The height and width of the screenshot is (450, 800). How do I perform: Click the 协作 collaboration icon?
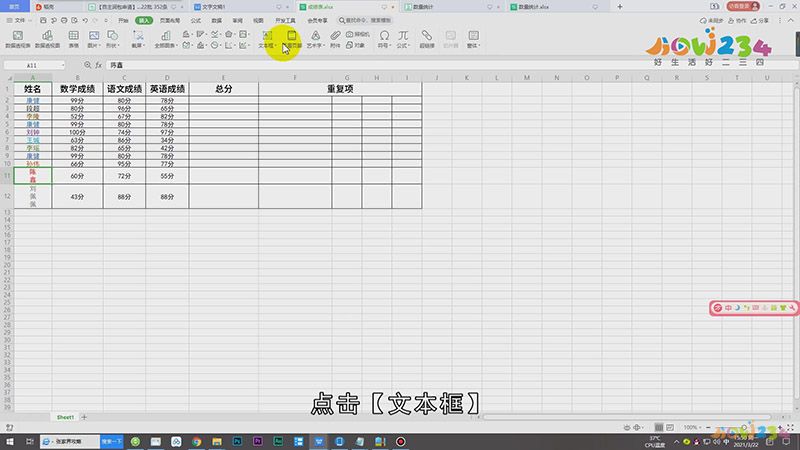point(737,20)
